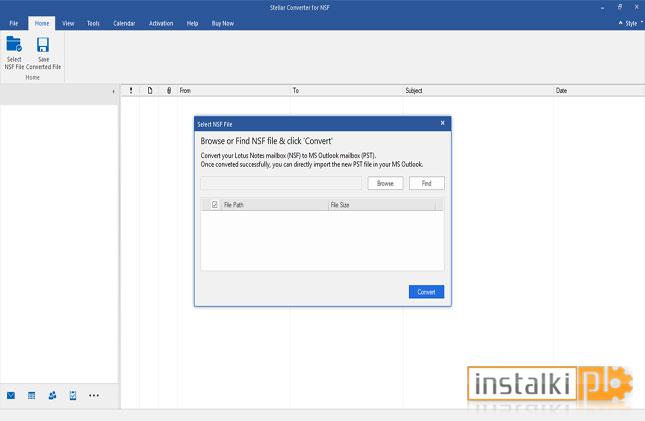Open the Help ribbon tab

point(192,23)
